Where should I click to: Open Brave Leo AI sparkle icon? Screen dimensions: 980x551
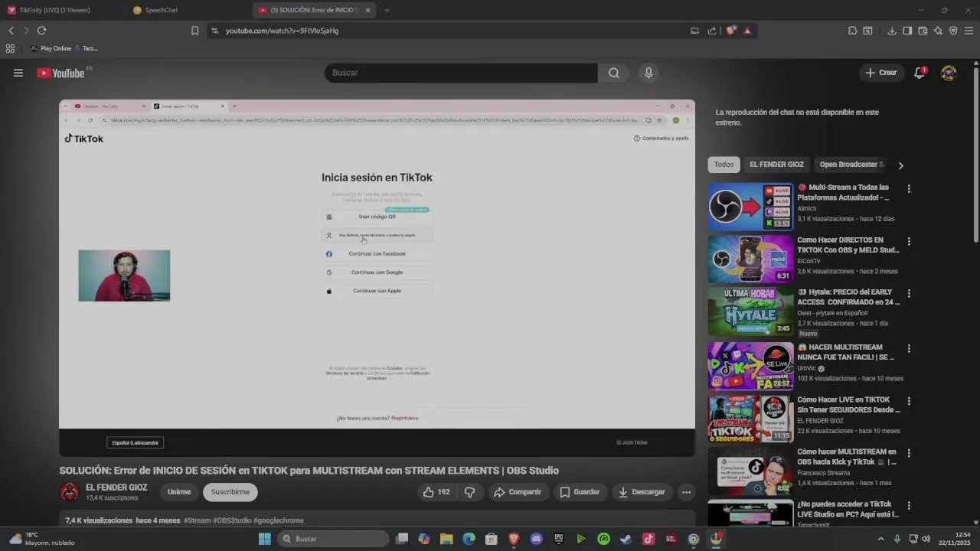pyautogui.click(x=938, y=31)
